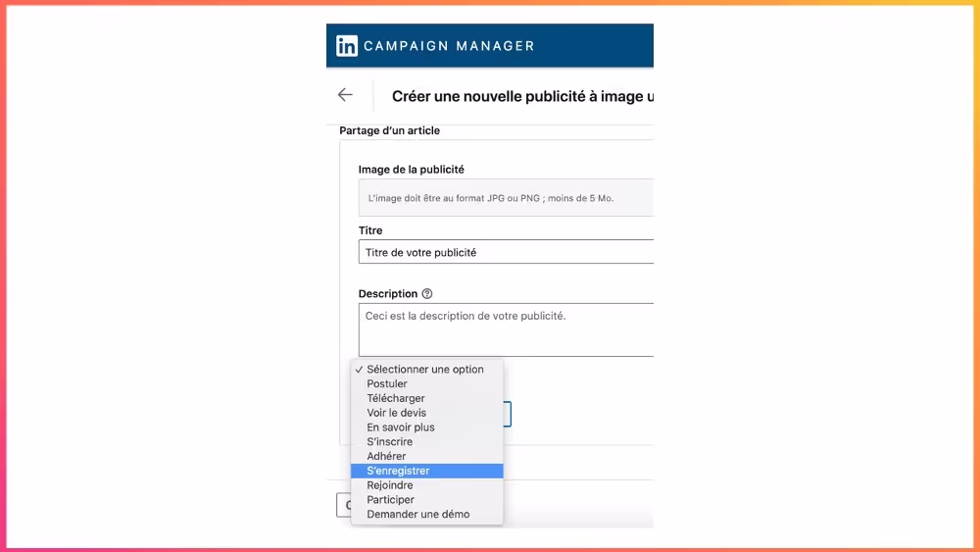Image resolution: width=980 pixels, height=552 pixels.
Task: Select "Adhérer" call-to-action option
Action: (x=427, y=456)
